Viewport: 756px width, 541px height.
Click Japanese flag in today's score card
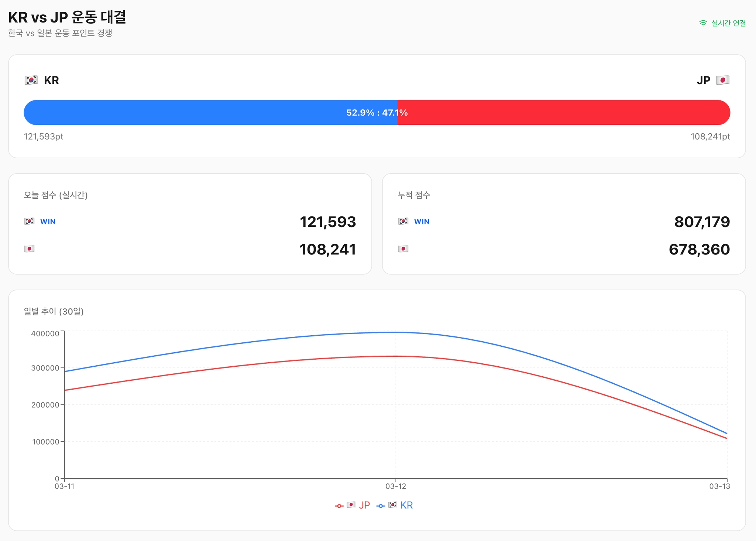(x=30, y=249)
